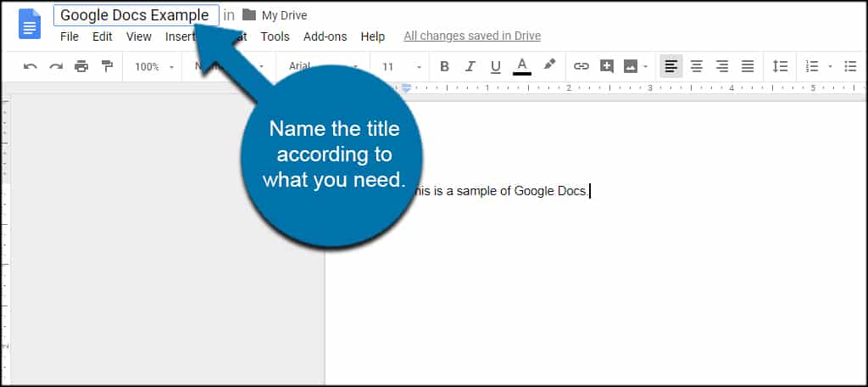Click the Undo arrow icon
This screenshot has height=387, width=868.
(31, 66)
